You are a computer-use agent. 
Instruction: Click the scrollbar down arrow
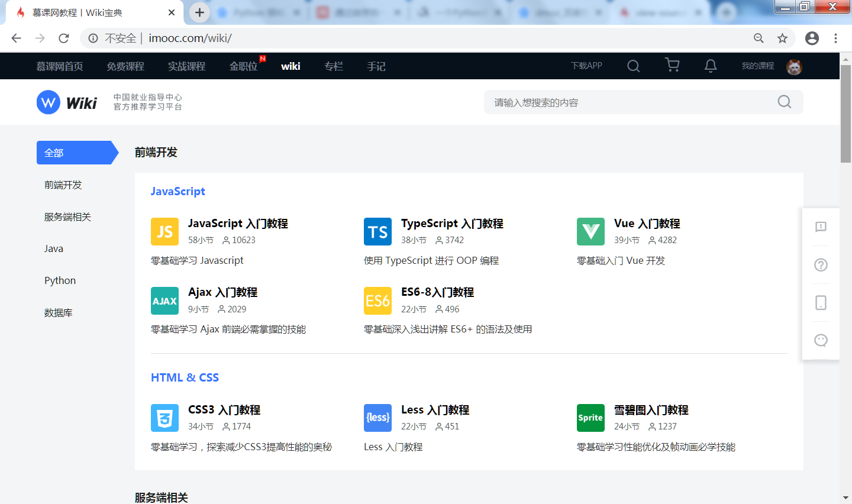point(845,498)
